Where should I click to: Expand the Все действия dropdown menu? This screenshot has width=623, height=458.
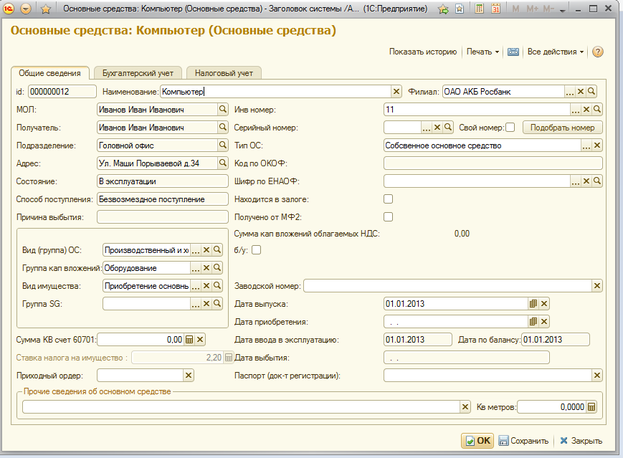point(554,51)
